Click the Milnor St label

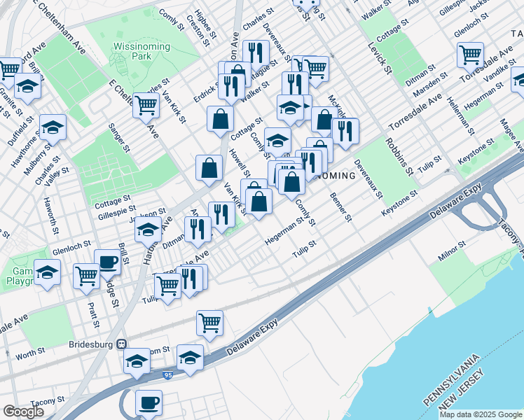(452, 251)
